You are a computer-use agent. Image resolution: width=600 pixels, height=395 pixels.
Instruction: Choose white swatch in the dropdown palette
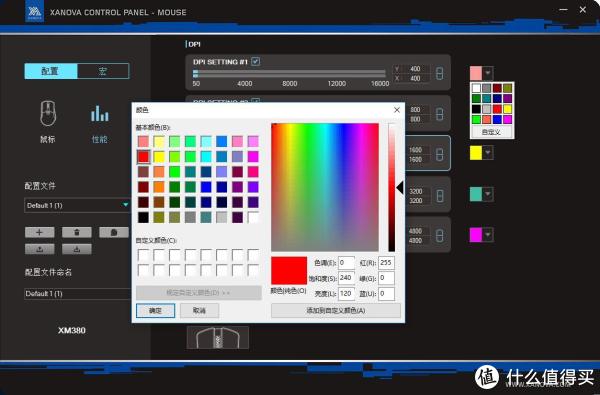pyautogui.click(x=476, y=88)
